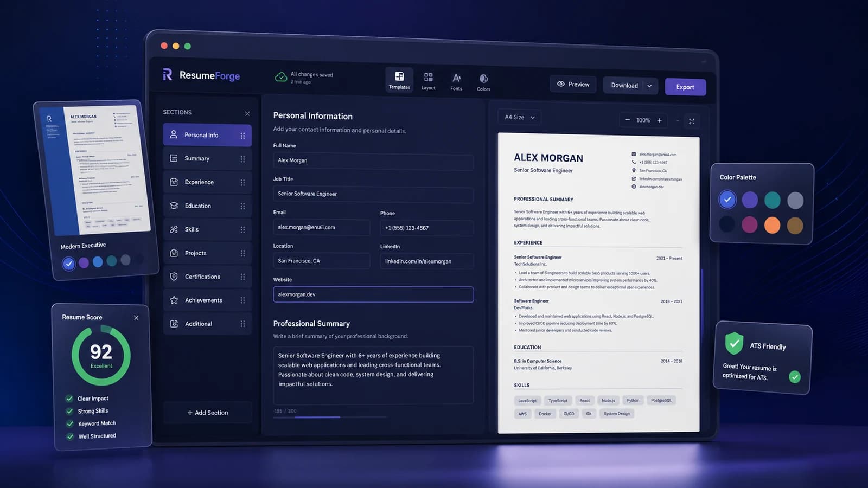Select the Education section
This screenshot has width=868, height=488.
coord(207,206)
